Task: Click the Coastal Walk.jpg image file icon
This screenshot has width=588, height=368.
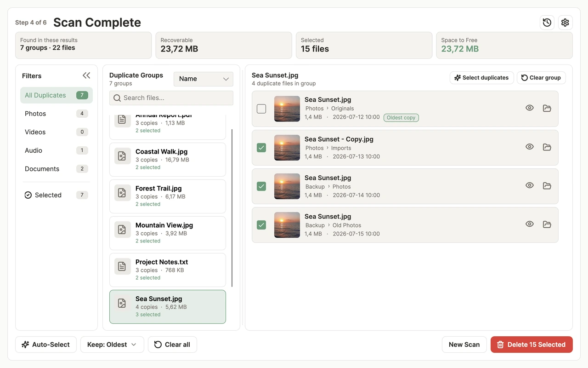Action: (122, 156)
